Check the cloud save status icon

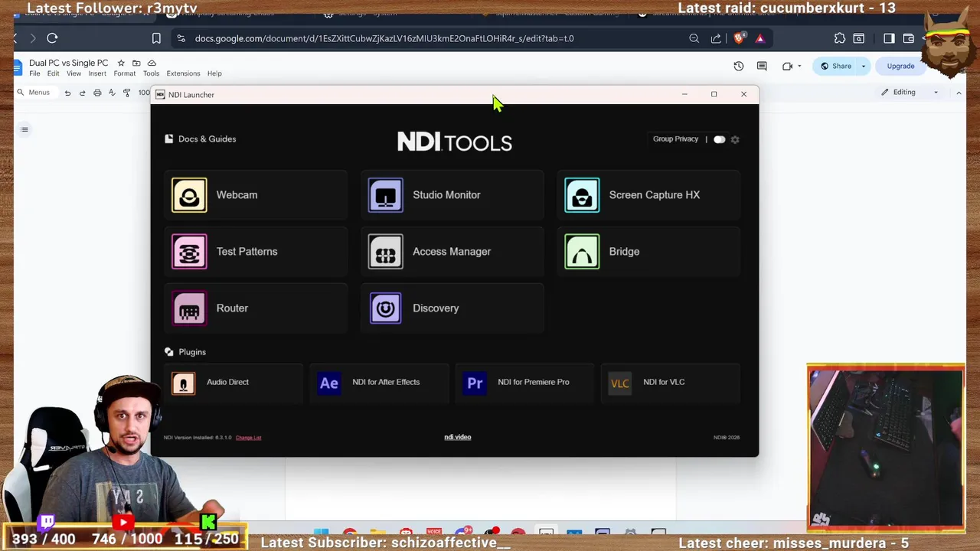coord(152,63)
